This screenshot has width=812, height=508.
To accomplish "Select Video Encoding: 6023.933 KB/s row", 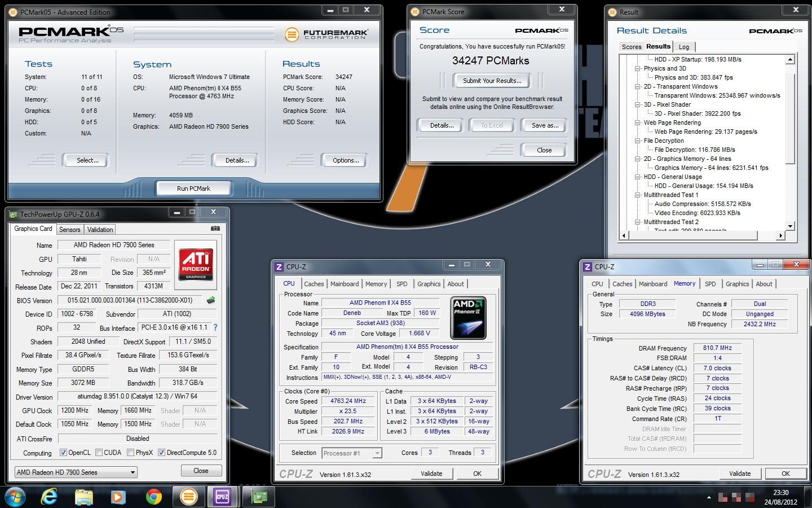I will [697, 213].
